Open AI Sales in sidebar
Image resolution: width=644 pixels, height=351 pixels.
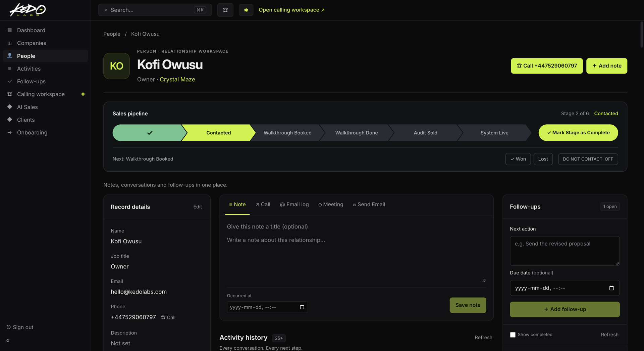45,107
